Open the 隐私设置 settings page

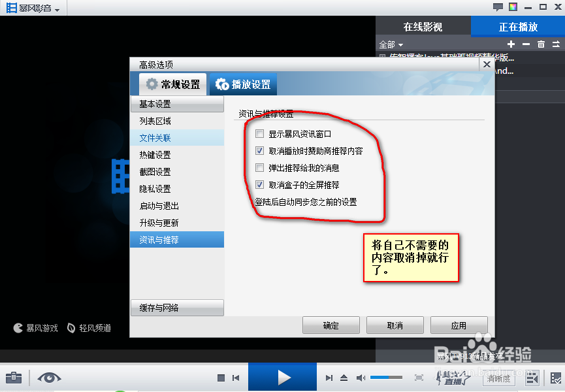(x=177, y=189)
